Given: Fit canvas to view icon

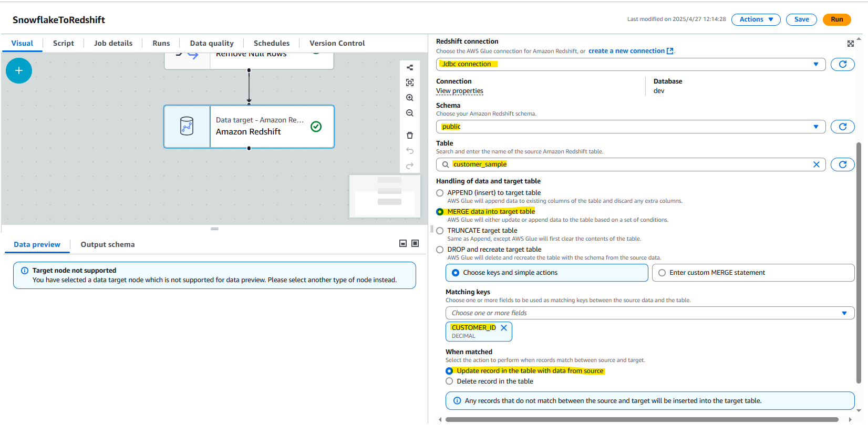Looking at the screenshot, I should pos(410,82).
